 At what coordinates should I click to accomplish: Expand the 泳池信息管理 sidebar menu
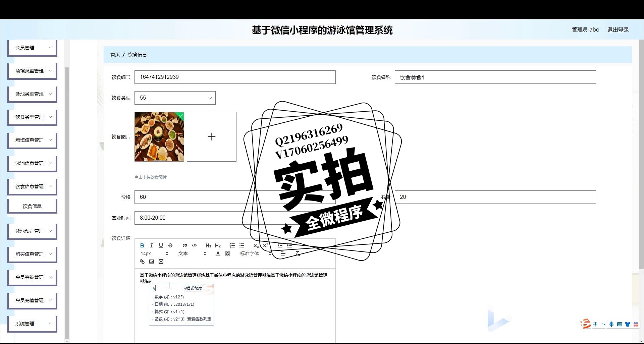pos(32,163)
